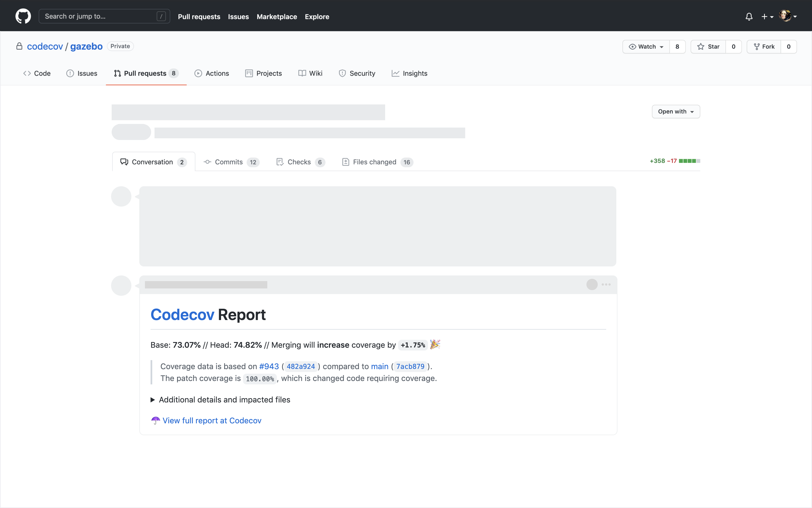Screen dimensions: 812x508
Task: View the forks count next to Fork
Action: [x=789, y=47]
